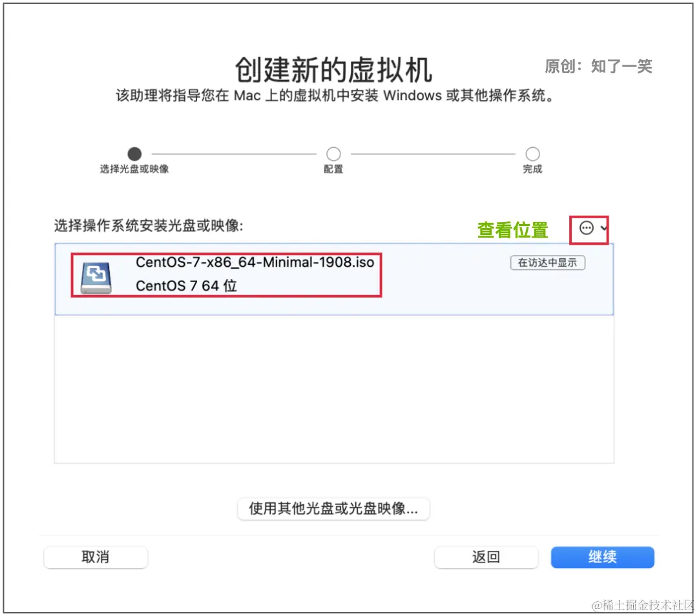Click the 选择光盘或映像 step indicator circle
Viewport: 699px width, 616px height.
(134, 154)
